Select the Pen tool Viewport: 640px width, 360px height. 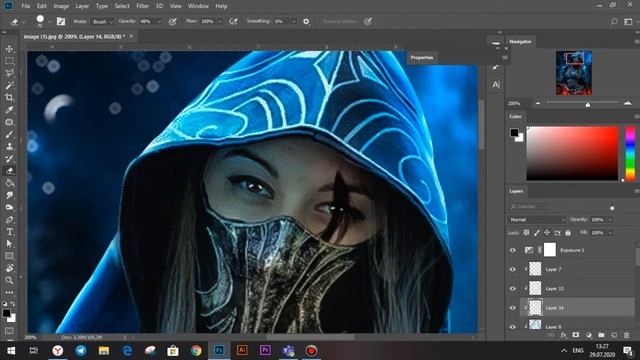coord(9,220)
